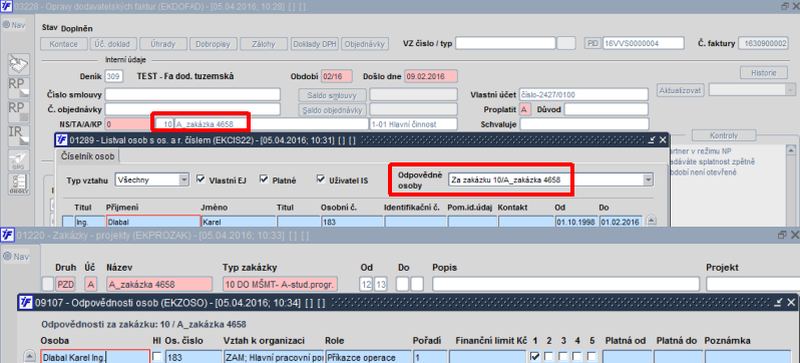Click the Číslo smlouvy input field
The height and width of the screenshot is (363, 800).
193,94
